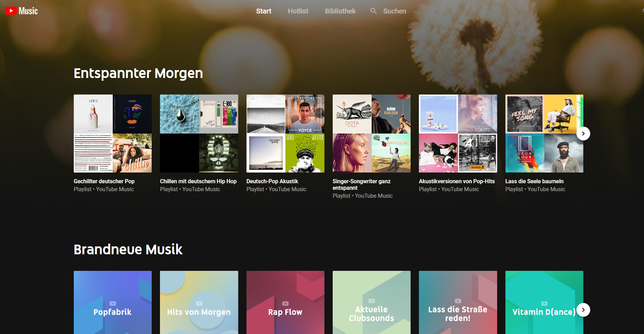Open Gechillter deutscher Pop playlist cover
The image size is (644, 334).
coord(113,134)
